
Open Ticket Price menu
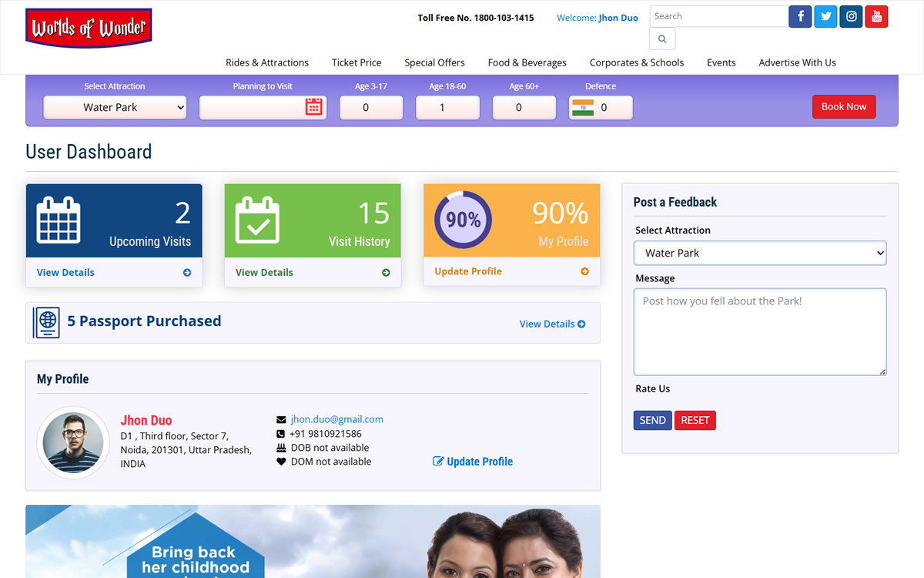click(357, 62)
